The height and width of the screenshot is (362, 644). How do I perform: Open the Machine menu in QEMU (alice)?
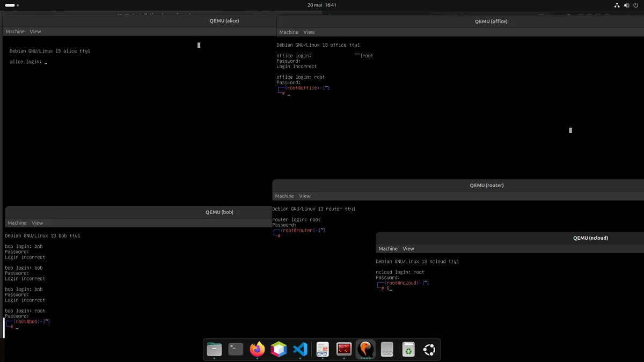tap(15, 32)
